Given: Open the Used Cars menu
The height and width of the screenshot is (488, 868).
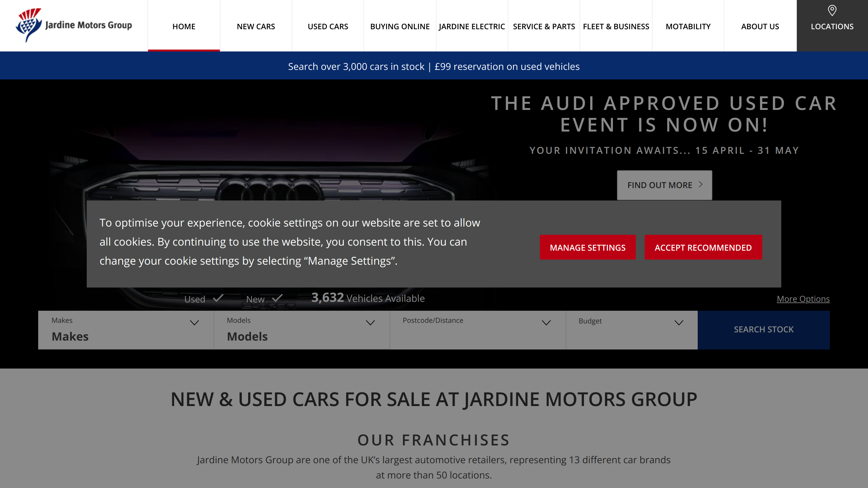Looking at the screenshot, I should pyautogui.click(x=328, y=26).
